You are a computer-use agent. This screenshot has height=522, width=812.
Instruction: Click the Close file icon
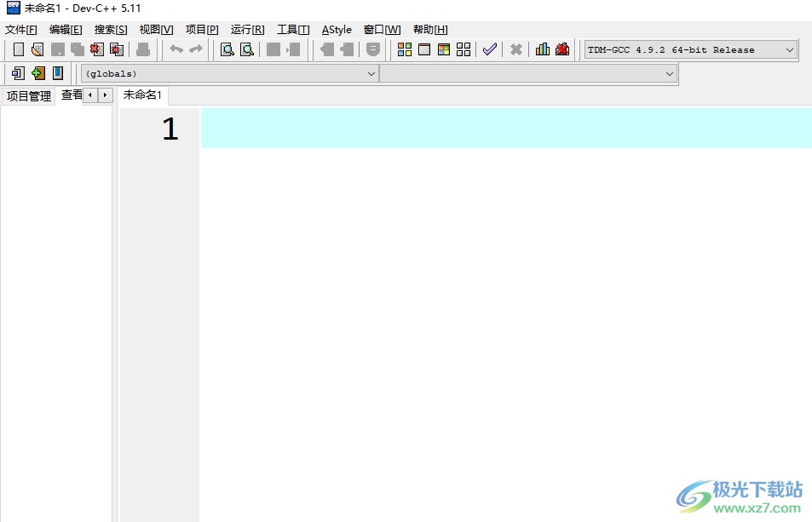(x=97, y=49)
